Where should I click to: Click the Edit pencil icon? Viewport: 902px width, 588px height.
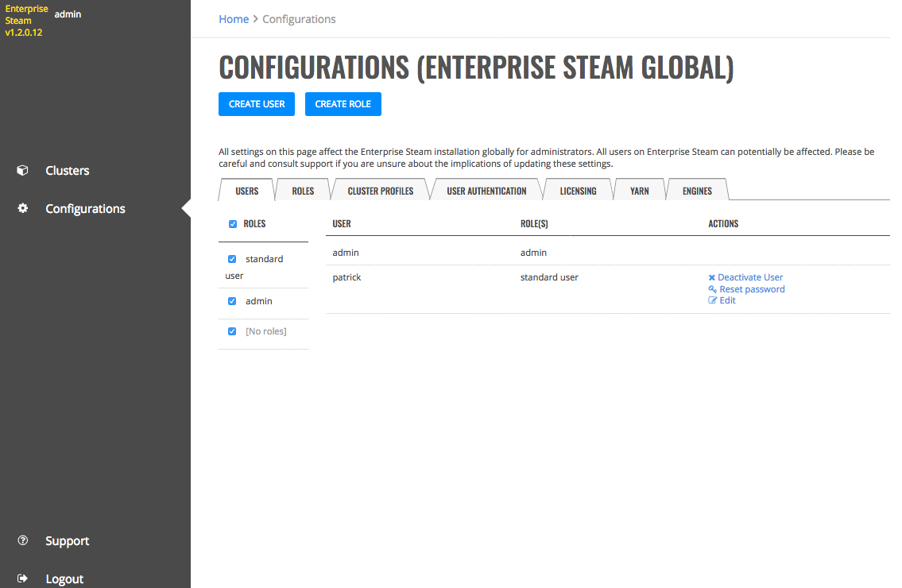click(x=712, y=300)
